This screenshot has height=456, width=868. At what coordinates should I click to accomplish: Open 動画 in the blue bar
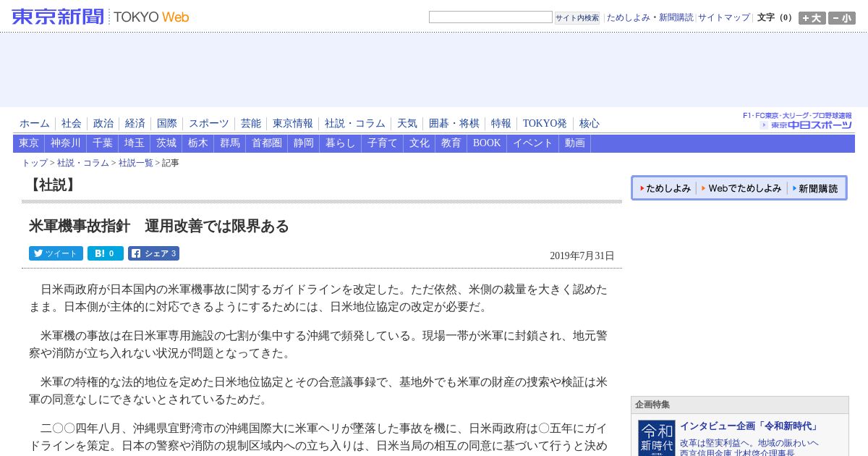click(x=575, y=143)
